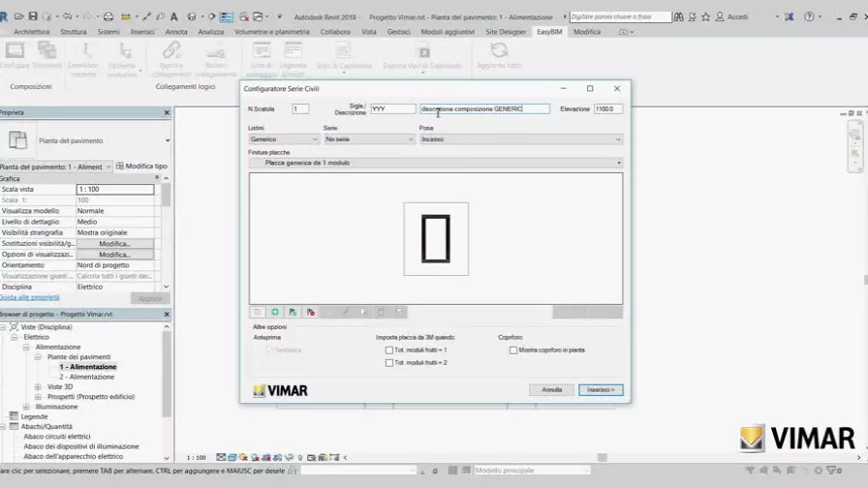The width and height of the screenshot is (868, 488).
Task: Undo last action in quick toolbar
Action: 68,16
